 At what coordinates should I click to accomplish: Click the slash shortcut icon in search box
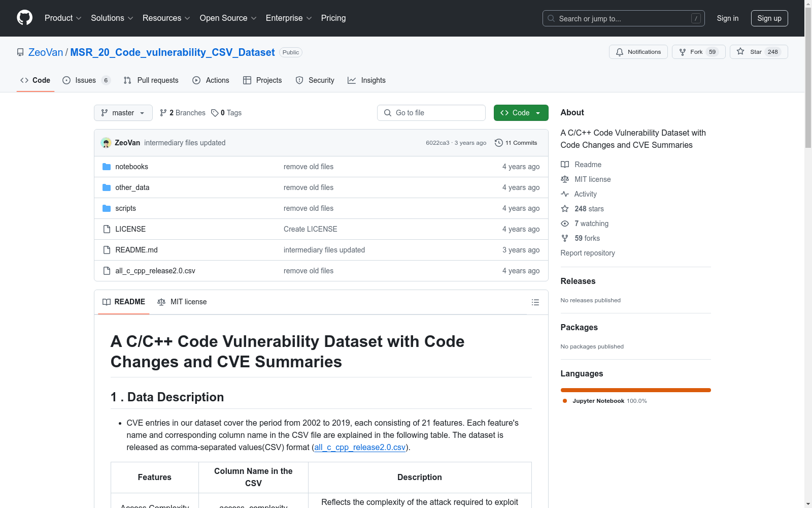pos(696,18)
